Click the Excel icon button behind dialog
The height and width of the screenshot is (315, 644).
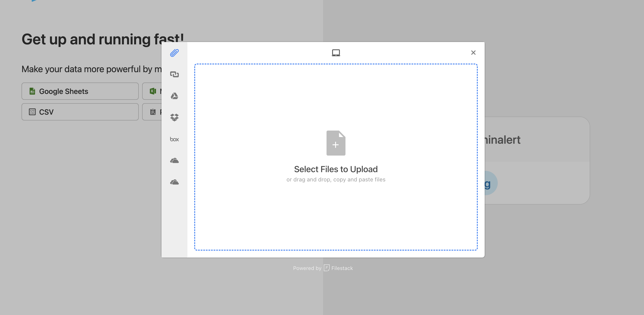(152, 91)
